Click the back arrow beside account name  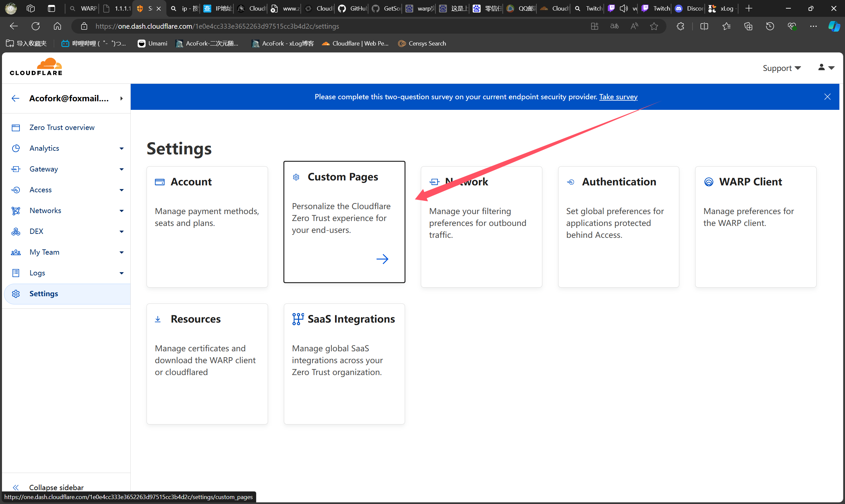15,99
